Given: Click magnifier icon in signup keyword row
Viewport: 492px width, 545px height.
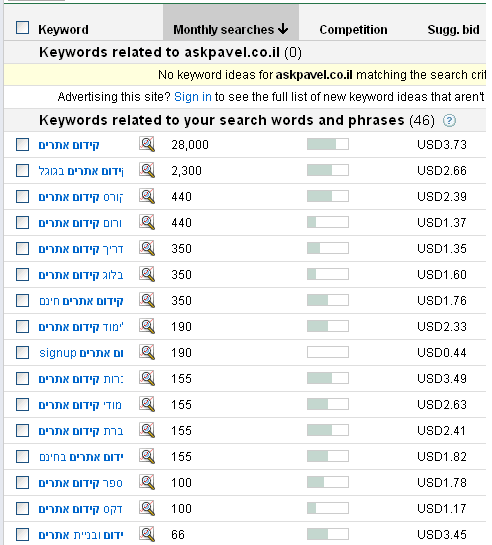Looking at the screenshot, I should click(x=147, y=352).
